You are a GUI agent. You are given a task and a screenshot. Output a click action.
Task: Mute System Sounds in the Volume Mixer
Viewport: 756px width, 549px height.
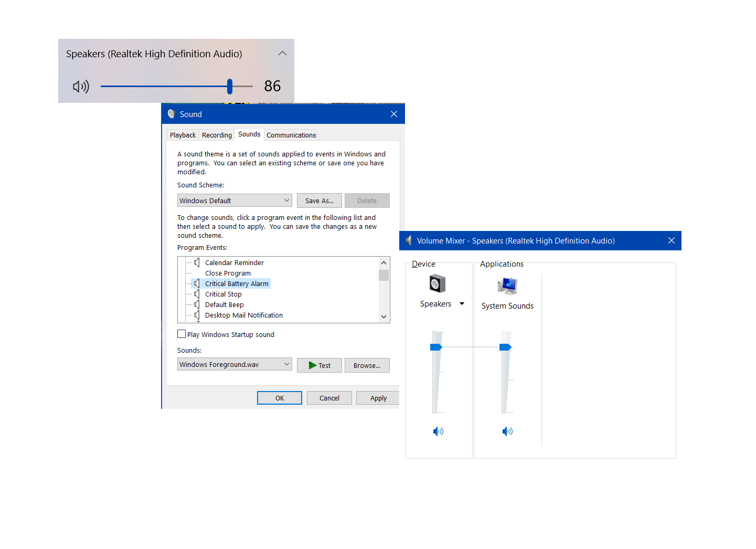pyautogui.click(x=507, y=431)
